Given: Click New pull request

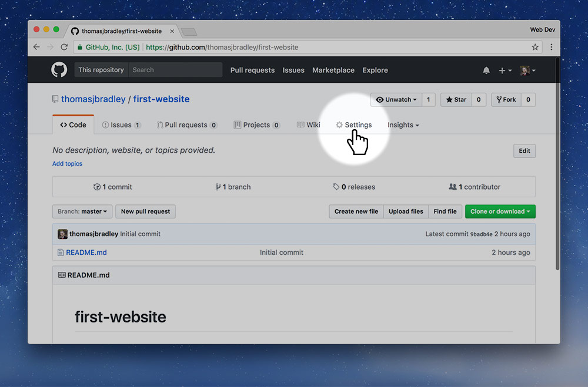Looking at the screenshot, I should (145, 211).
